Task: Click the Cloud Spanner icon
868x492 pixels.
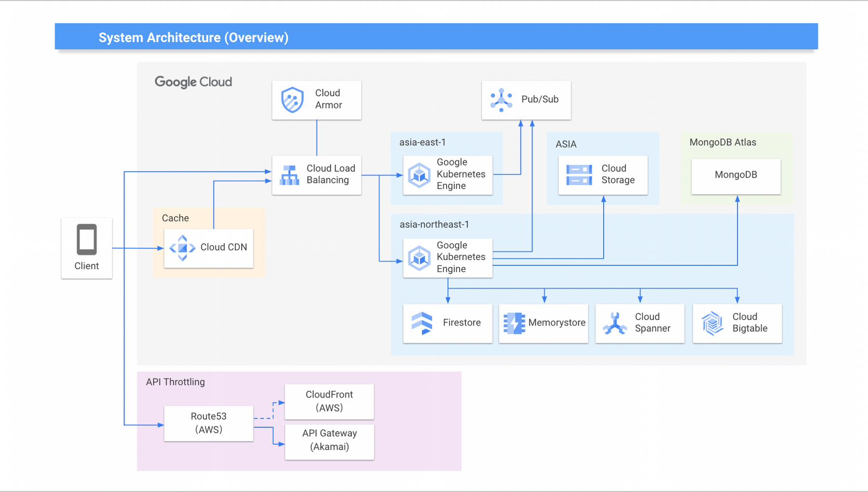Action: (x=615, y=323)
